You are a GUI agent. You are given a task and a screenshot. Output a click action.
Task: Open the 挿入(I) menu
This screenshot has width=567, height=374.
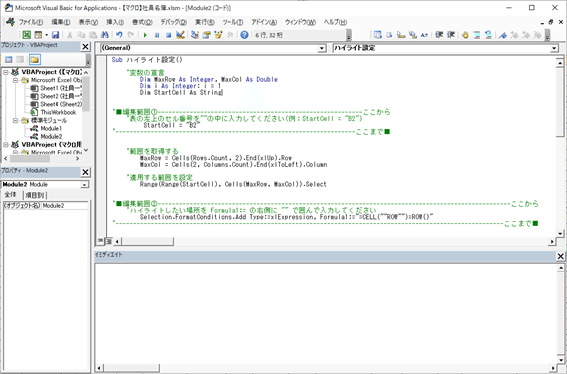(x=115, y=22)
